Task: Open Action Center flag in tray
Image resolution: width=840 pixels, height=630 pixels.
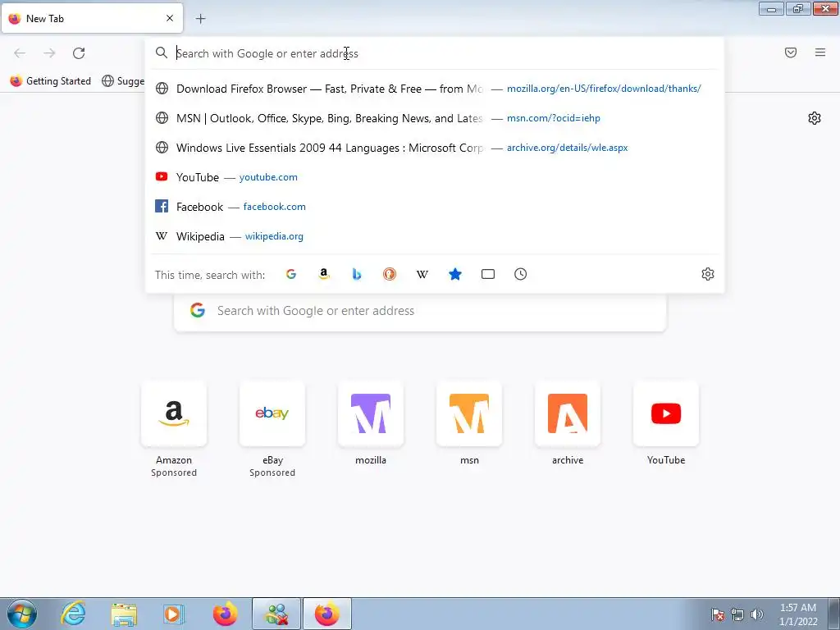Action: (x=718, y=614)
